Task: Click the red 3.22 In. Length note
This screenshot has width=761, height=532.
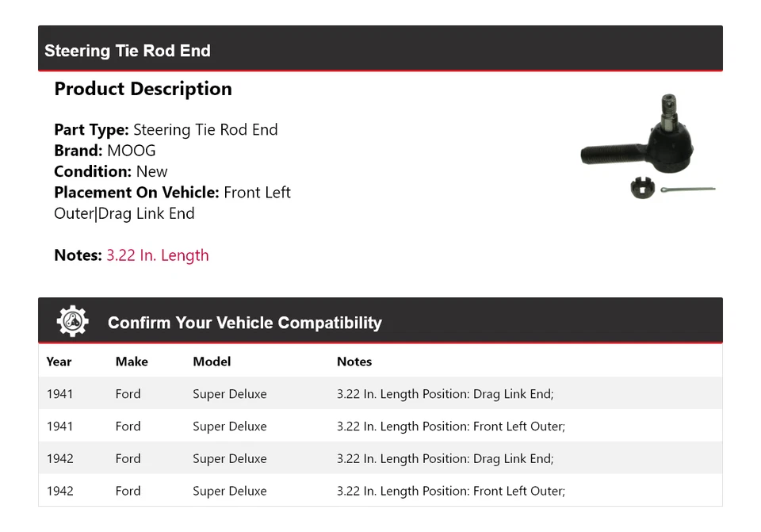Action: pyautogui.click(x=158, y=255)
